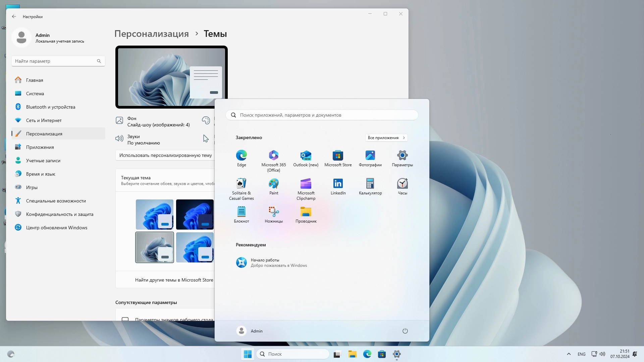Open Звуки sound scheme settings
The image size is (644, 362).
coord(144,139)
